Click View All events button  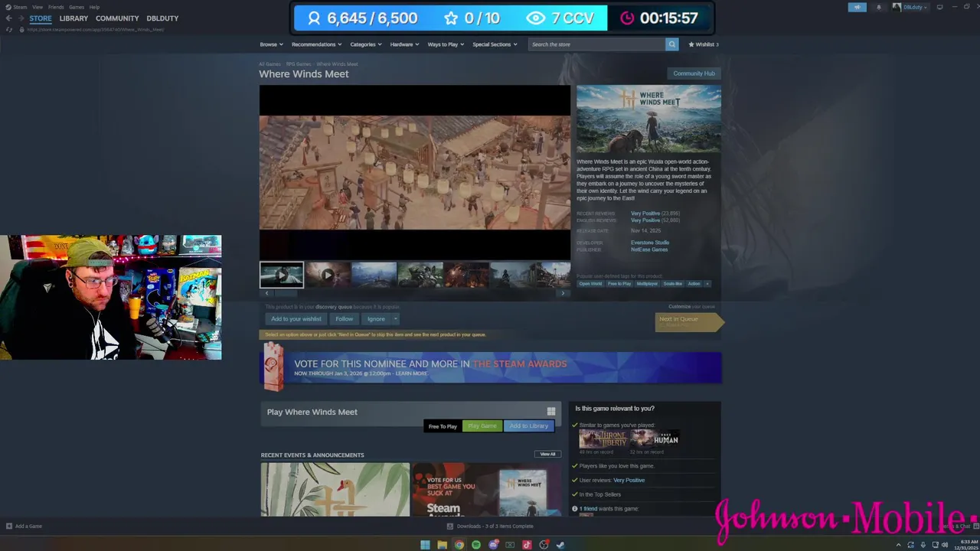pyautogui.click(x=547, y=454)
